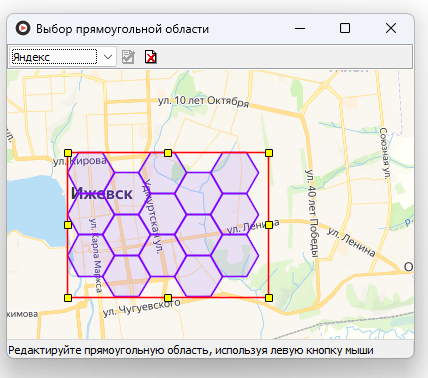This screenshot has width=428, height=378.
Task: Select the left-middle yellow handle
Action: pos(68,225)
